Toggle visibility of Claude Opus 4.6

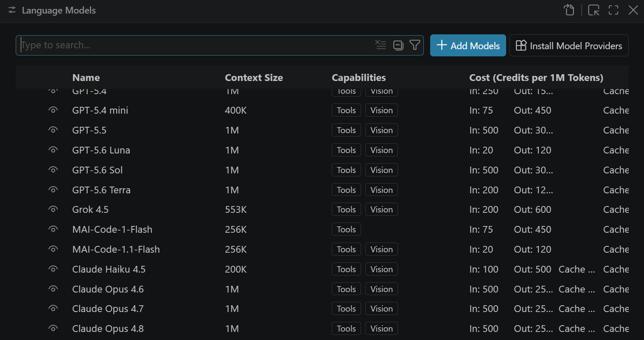coord(53,289)
